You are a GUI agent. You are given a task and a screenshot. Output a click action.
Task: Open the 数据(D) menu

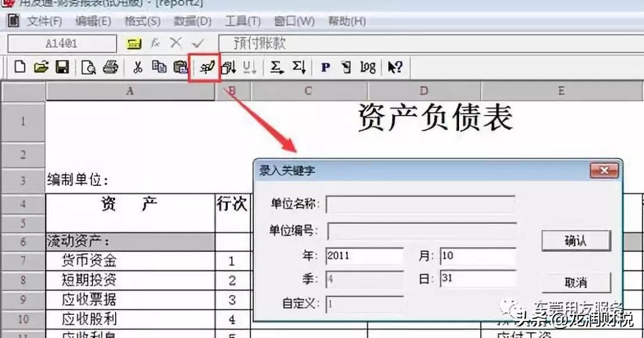192,21
